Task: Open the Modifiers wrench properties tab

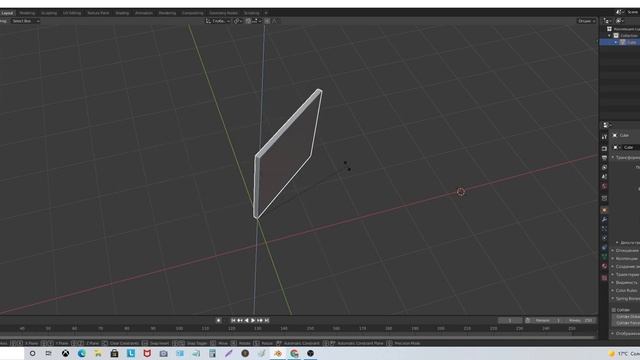Action: (x=604, y=219)
